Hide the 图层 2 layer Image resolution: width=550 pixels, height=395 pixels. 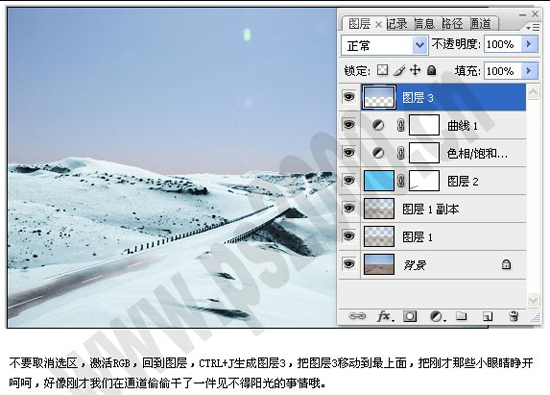pyautogui.click(x=349, y=181)
